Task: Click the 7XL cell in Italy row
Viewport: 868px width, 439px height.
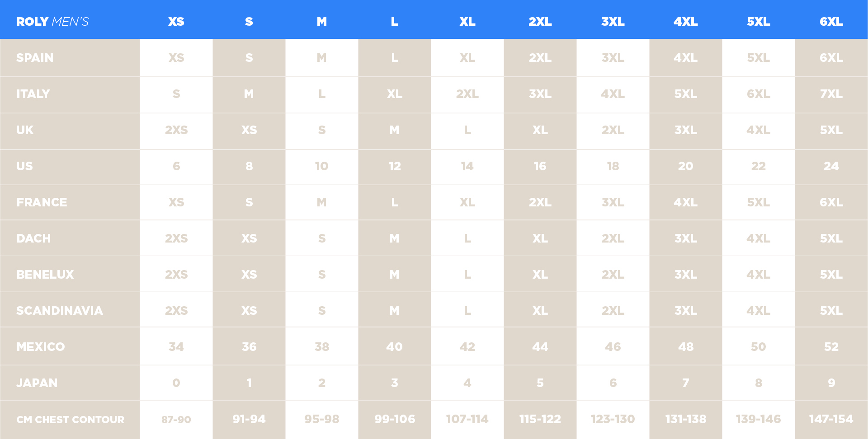Action: tap(831, 94)
